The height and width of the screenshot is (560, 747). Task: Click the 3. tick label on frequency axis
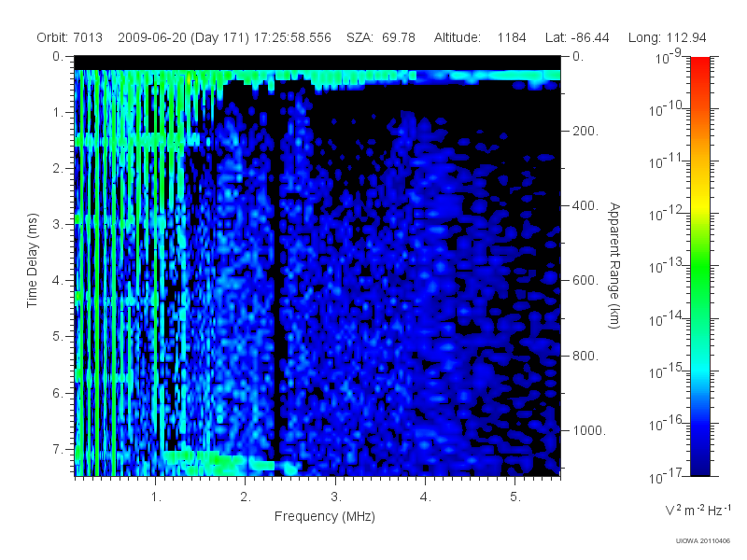[336, 497]
